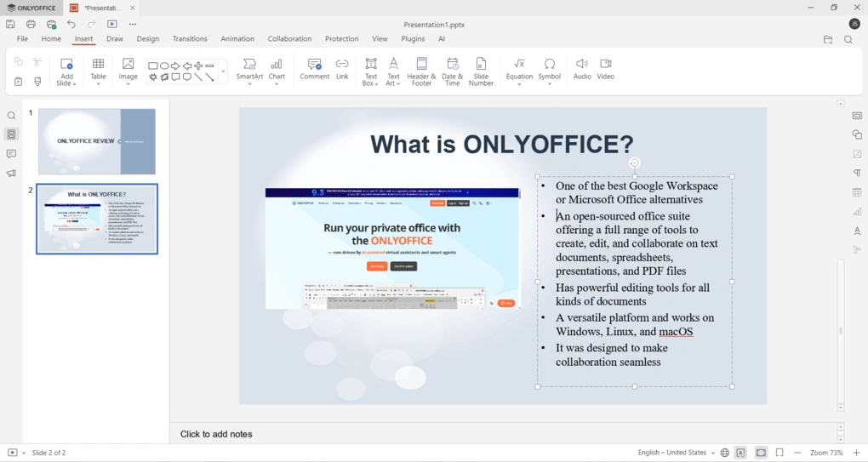Open Paragraph settings in the right sidebar

(x=857, y=174)
